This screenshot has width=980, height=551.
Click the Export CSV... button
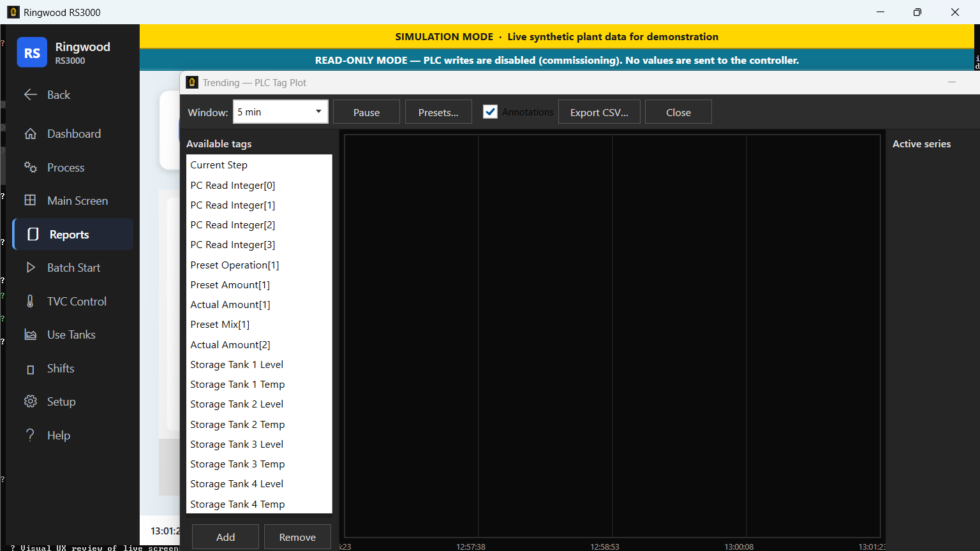599,112
